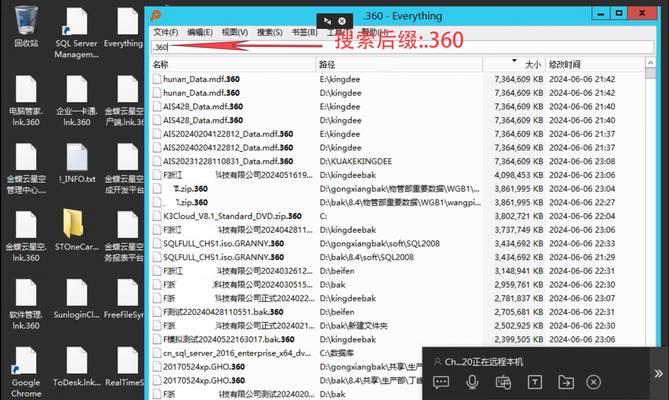Click modified time 2024-06-06 23:08

coord(582,161)
